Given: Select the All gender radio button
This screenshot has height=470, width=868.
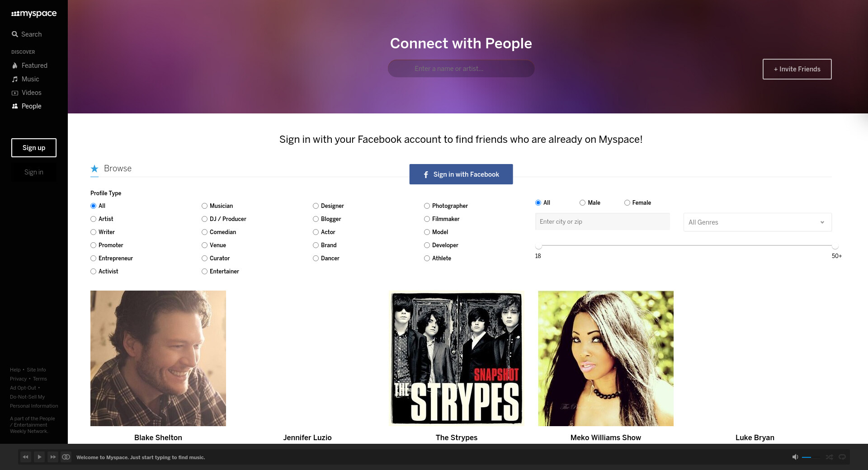Looking at the screenshot, I should click(x=538, y=203).
